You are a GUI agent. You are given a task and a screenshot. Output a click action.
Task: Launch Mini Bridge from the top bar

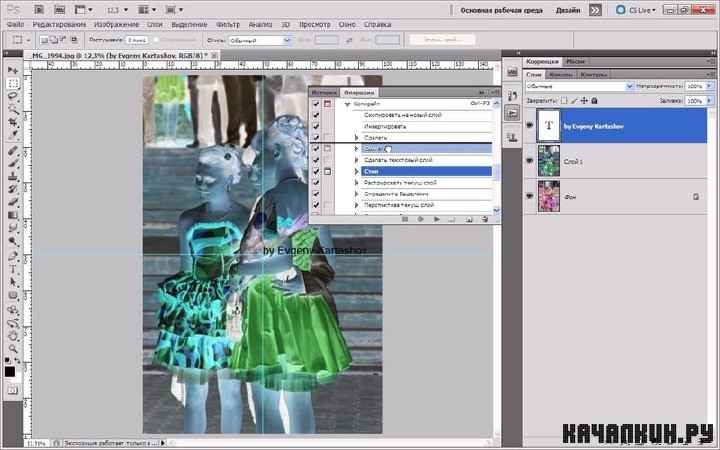(x=59, y=9)
